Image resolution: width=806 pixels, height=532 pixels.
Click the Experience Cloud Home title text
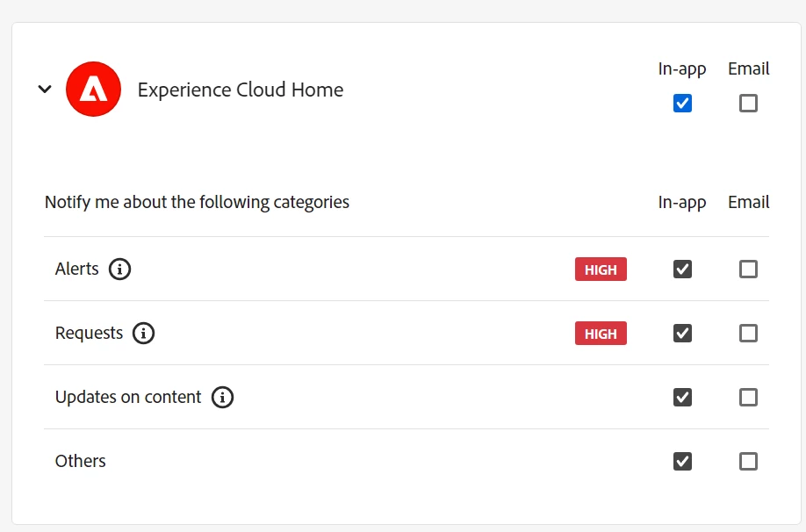[241, 90]
